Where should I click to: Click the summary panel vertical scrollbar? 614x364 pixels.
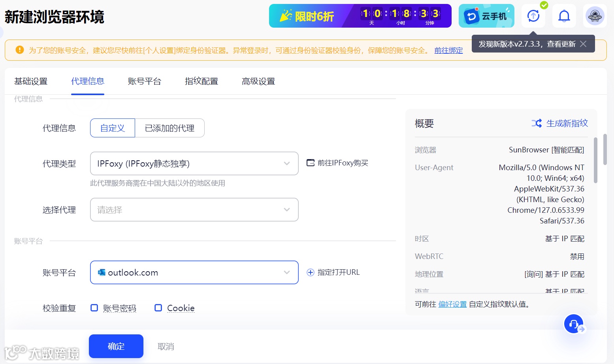tap(596, 160)
